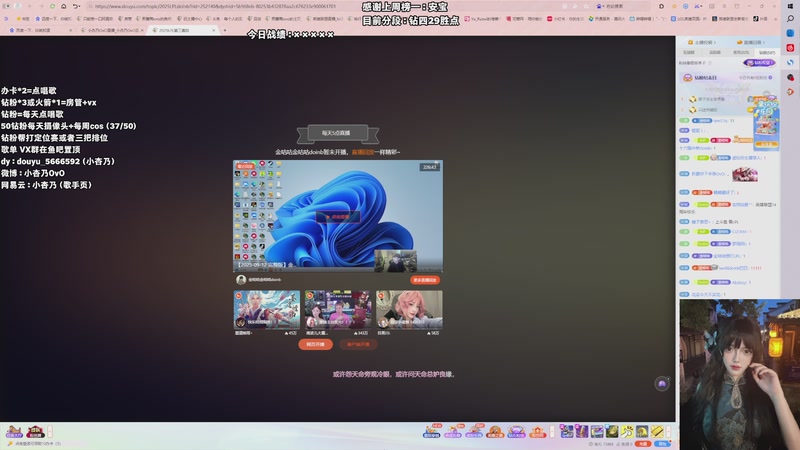Open the purple diamond-fan icon in gift bar

[516, 432]
